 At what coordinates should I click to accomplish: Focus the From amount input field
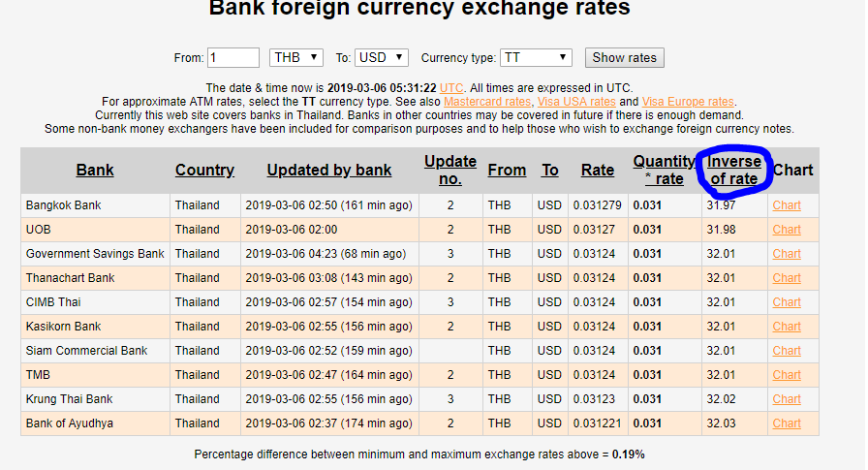pyautogui.click(x=233, y=57)
